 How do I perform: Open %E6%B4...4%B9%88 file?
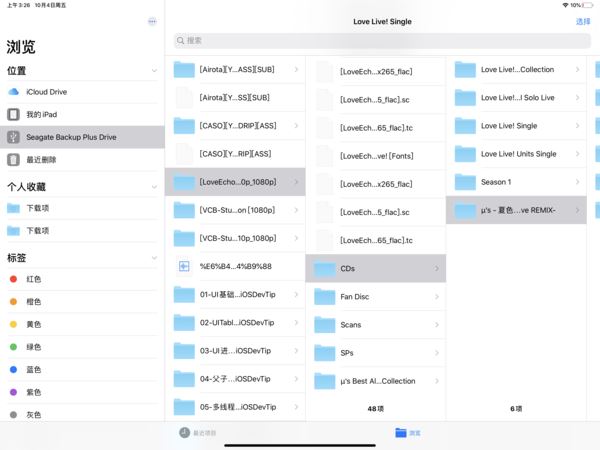tap(235, 266)
